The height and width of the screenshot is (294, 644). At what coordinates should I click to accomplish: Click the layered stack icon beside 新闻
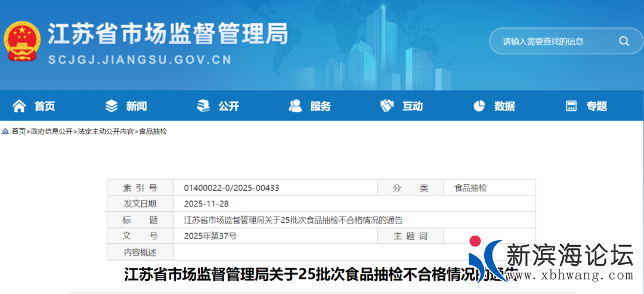pyautogui.click(x=112, y=106)
